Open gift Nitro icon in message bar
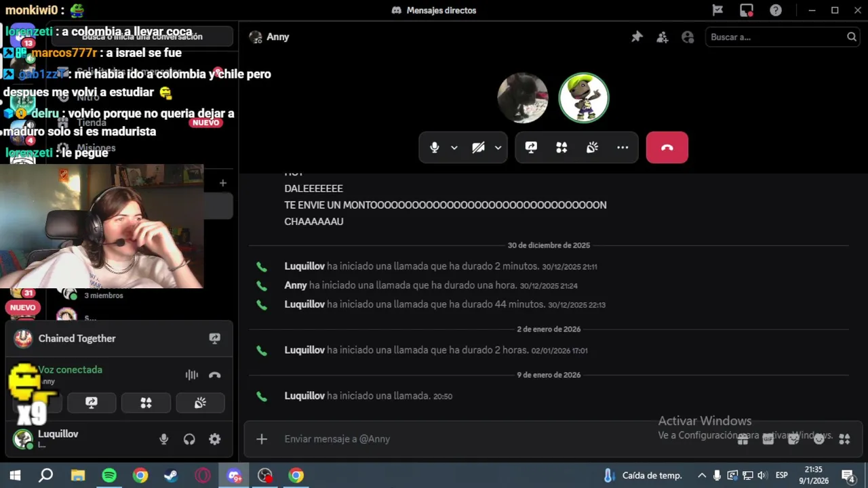The image size is (868, 488). 743,439
